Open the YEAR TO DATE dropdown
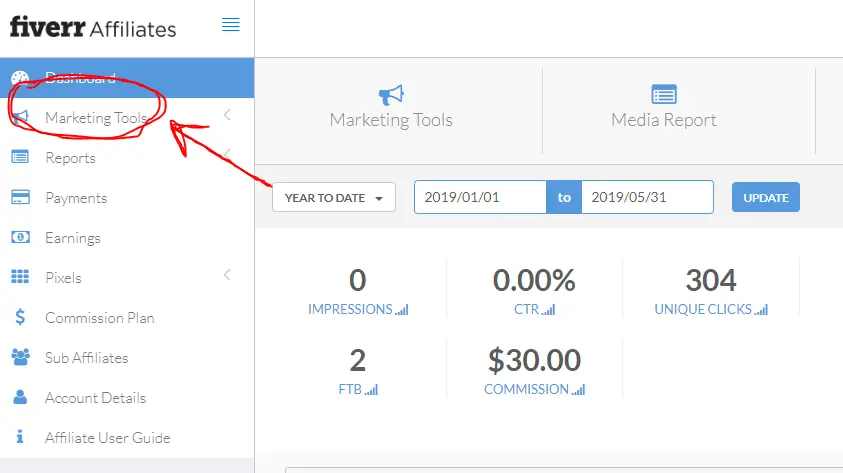The width and height of the screenshot is (843, 473). [334, 197]
